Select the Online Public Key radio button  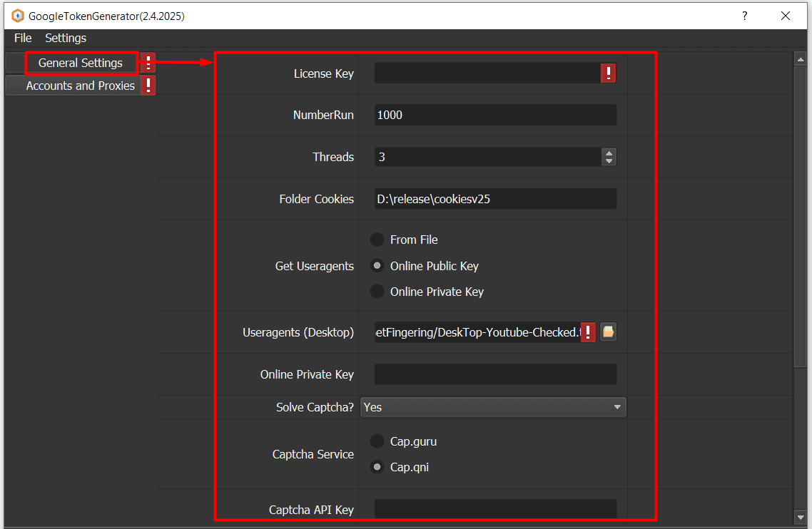tap(377, 265)
